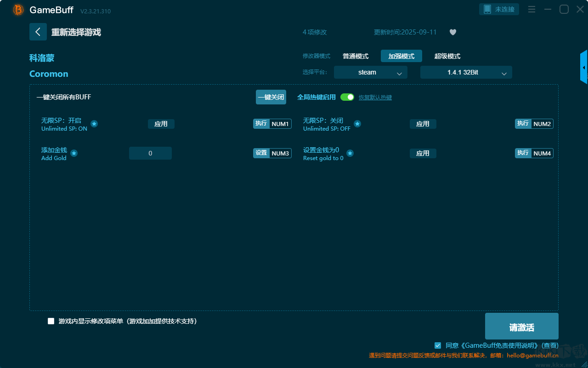Switch to 普通模式 trainer mode

click(356, 56)
